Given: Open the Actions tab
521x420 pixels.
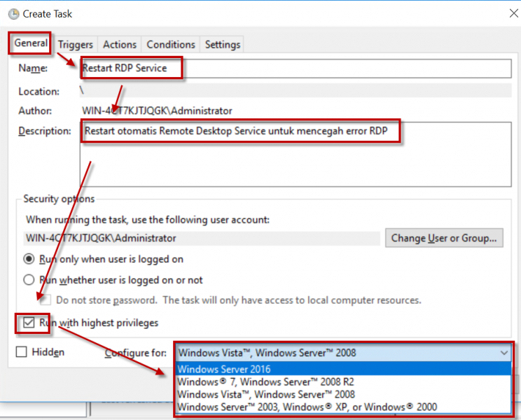Looking at the screenshot, I should point(120,44).
